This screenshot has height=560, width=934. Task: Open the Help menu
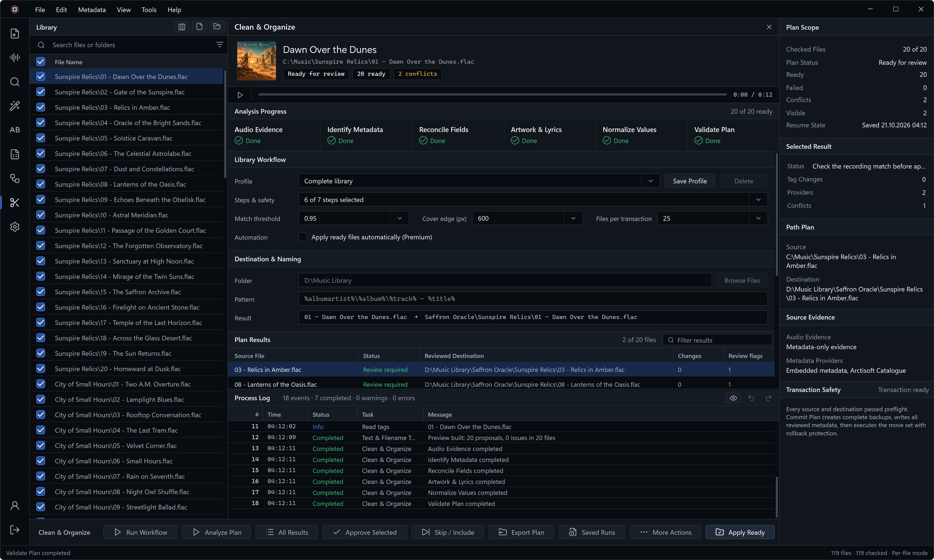174,9
